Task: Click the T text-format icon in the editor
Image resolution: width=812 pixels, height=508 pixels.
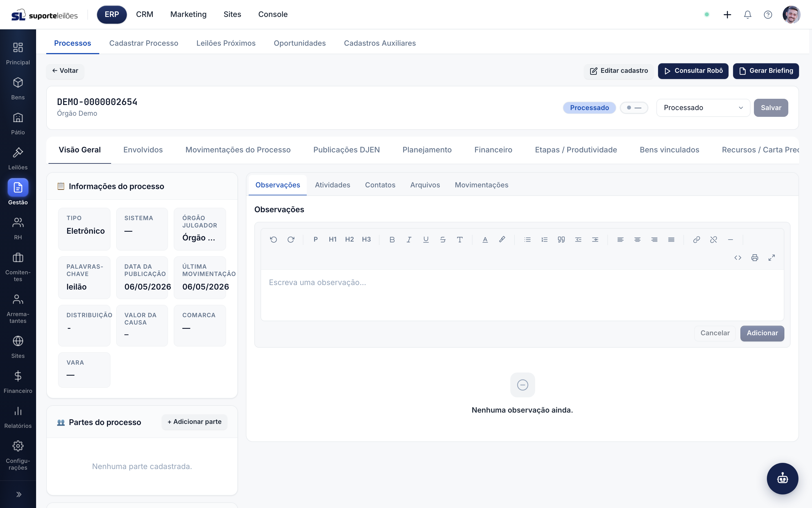Action: click(460, 240)
